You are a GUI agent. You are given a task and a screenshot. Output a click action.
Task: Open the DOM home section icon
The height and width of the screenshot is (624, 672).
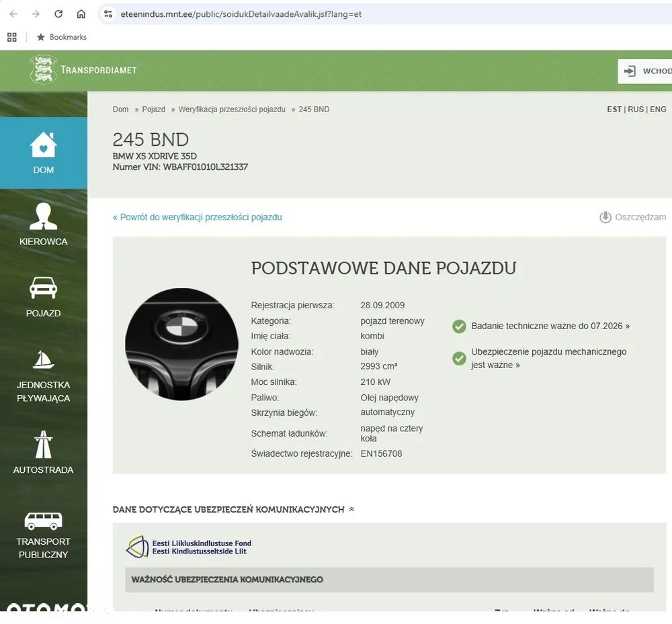click(43, 145)
